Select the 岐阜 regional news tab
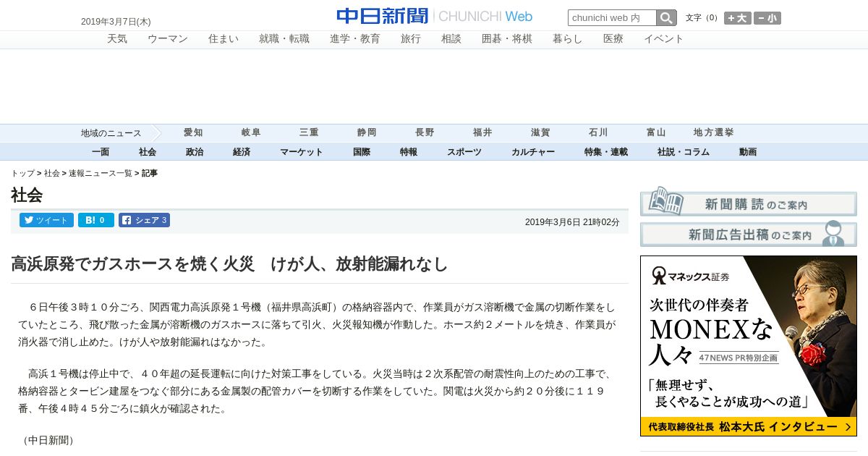Image resolution: width=868 pixels, height=456 pixels. coord(251,132)
